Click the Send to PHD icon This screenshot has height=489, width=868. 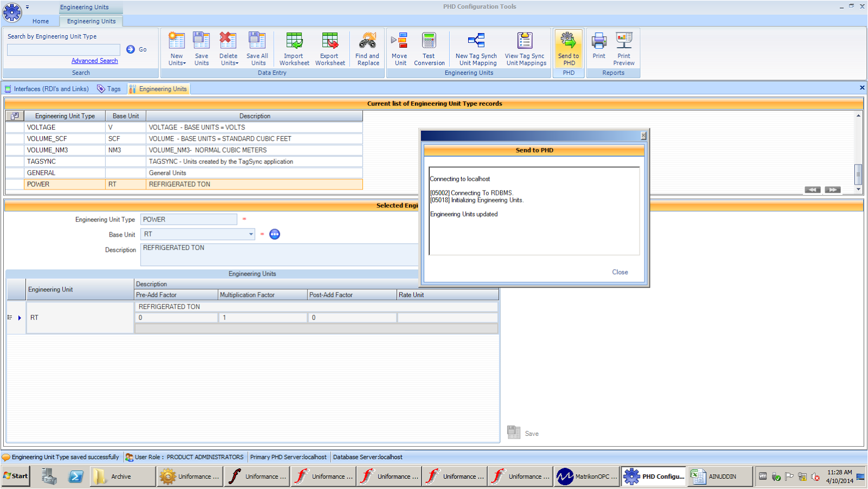point(568,48)
